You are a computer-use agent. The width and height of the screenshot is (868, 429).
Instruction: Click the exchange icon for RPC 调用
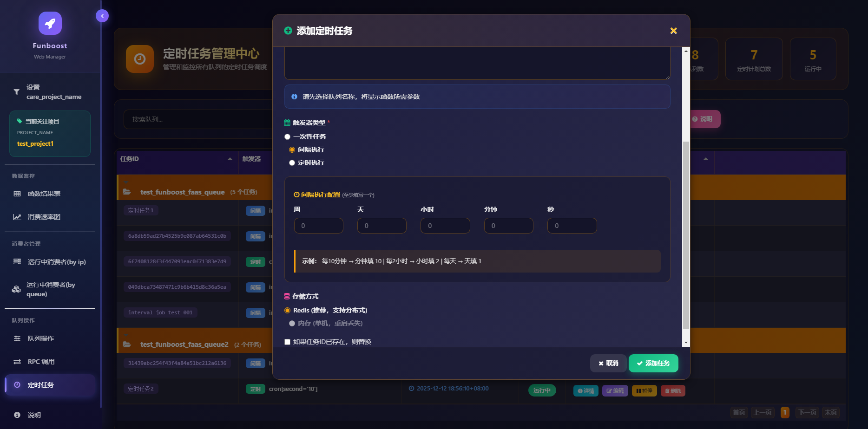(17, 362)
